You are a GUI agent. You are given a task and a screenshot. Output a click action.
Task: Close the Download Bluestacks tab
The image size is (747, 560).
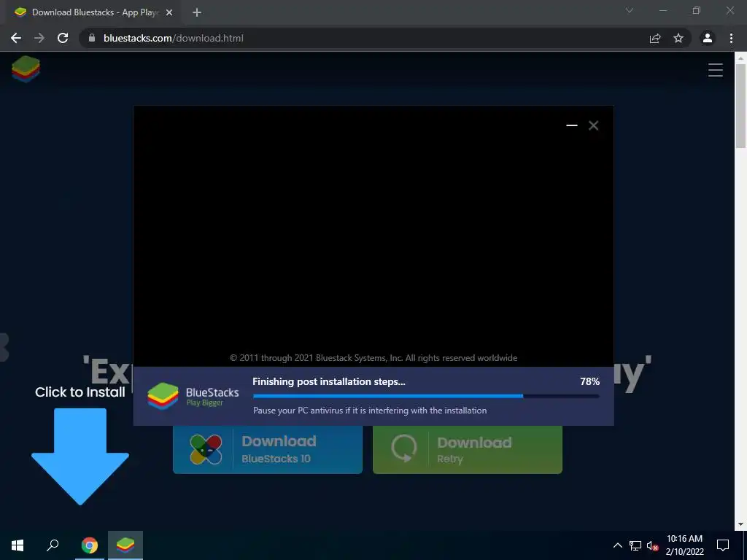(x=169, y=13)
